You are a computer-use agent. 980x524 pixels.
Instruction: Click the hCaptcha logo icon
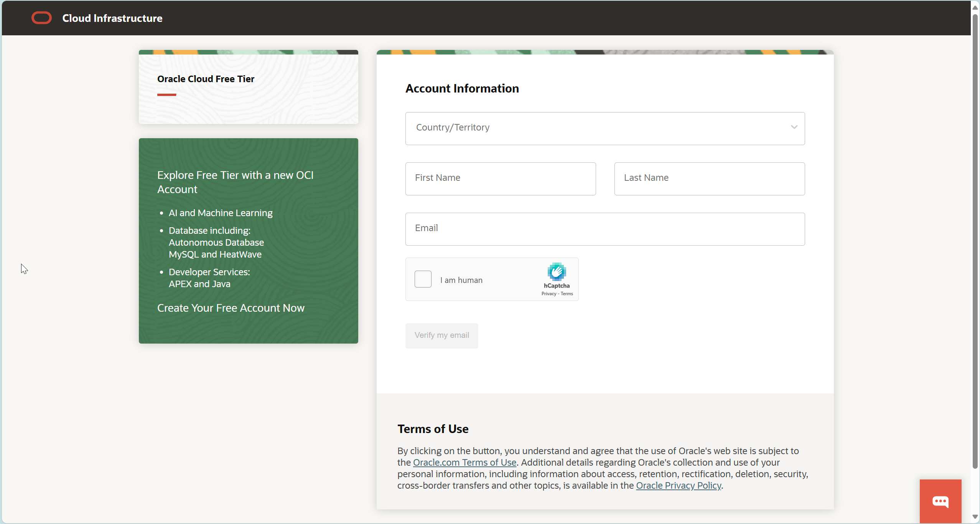point(557,272)
